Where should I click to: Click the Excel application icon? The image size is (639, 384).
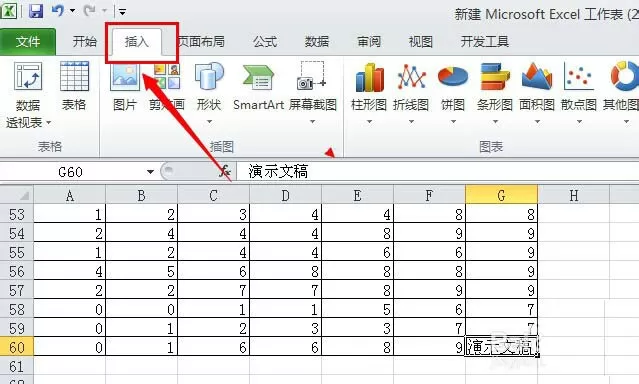coord(9,10)
